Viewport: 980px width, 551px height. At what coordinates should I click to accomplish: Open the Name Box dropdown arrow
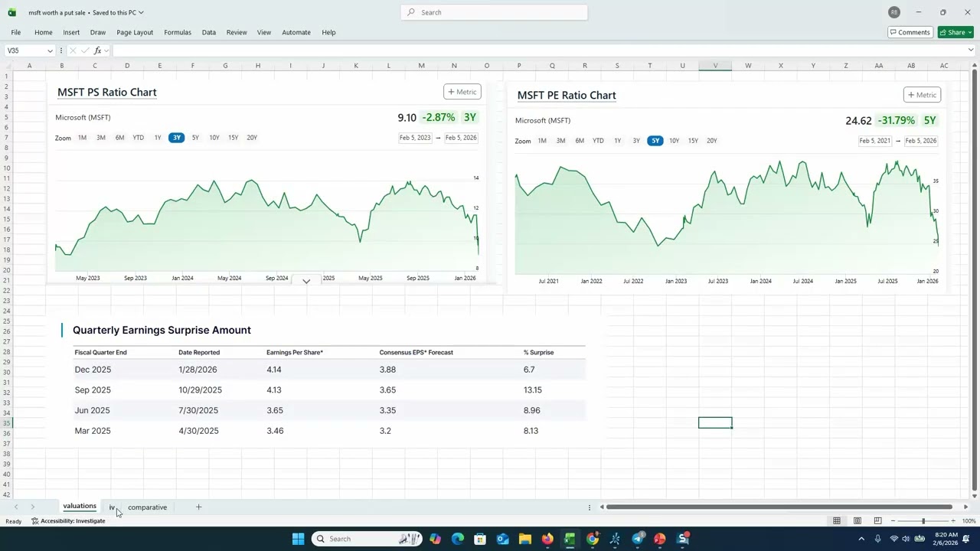click(x=50, y=51)
